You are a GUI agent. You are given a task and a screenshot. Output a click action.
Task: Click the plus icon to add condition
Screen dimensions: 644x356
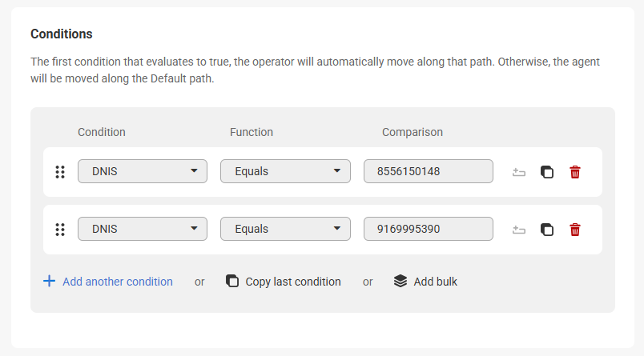49,281
